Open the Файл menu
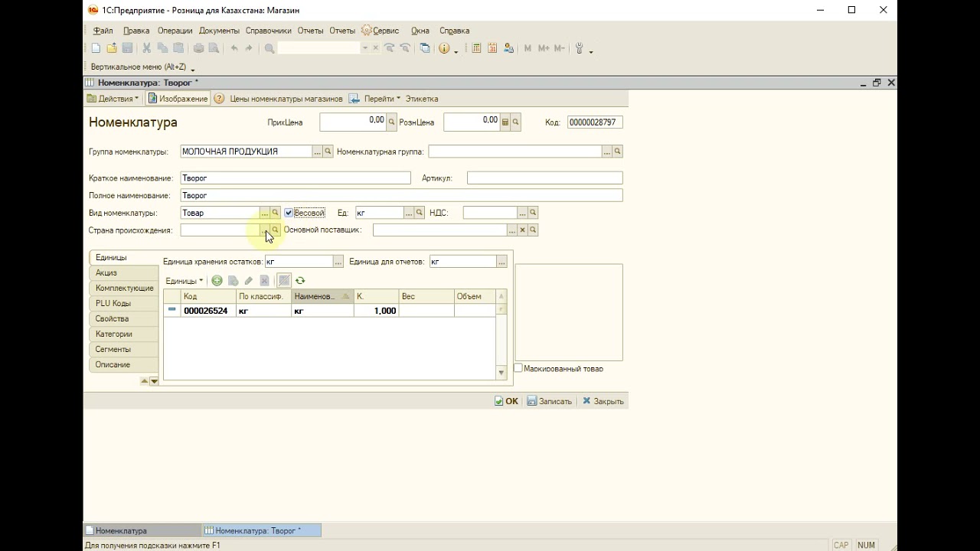 tap(103, 31)
